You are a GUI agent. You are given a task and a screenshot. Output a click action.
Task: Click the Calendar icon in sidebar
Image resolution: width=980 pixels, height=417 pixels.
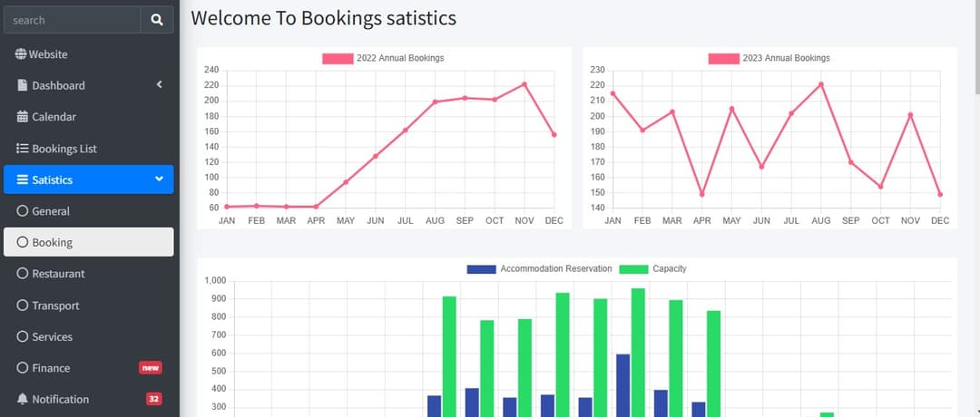(x=23, y=117)
